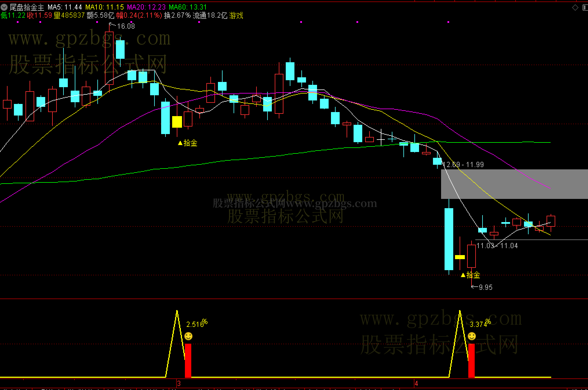Click the right 拾金 buy signal marker
This screenshot has width=588, height=390.
[470, 275]
